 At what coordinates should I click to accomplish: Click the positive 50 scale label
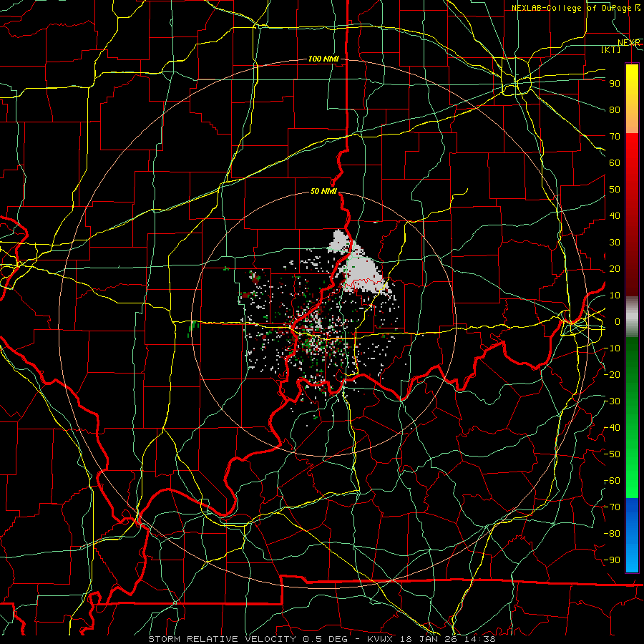[615, 190]
